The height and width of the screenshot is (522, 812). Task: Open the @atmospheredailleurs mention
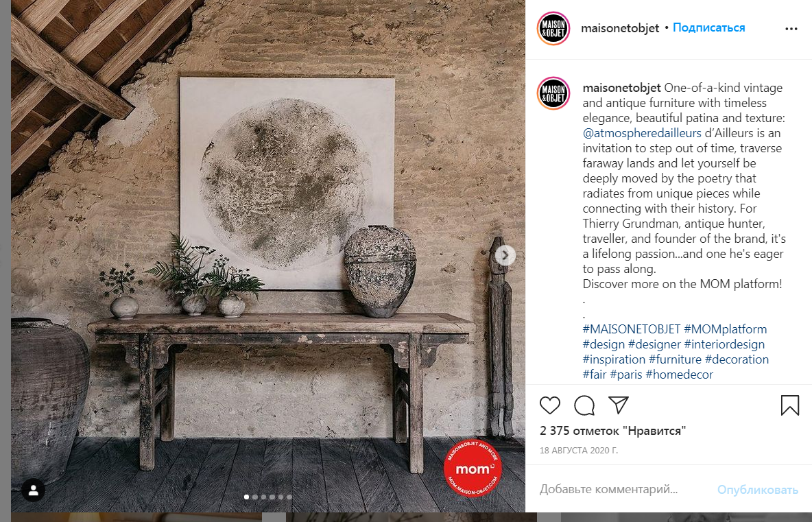point(642,133)
